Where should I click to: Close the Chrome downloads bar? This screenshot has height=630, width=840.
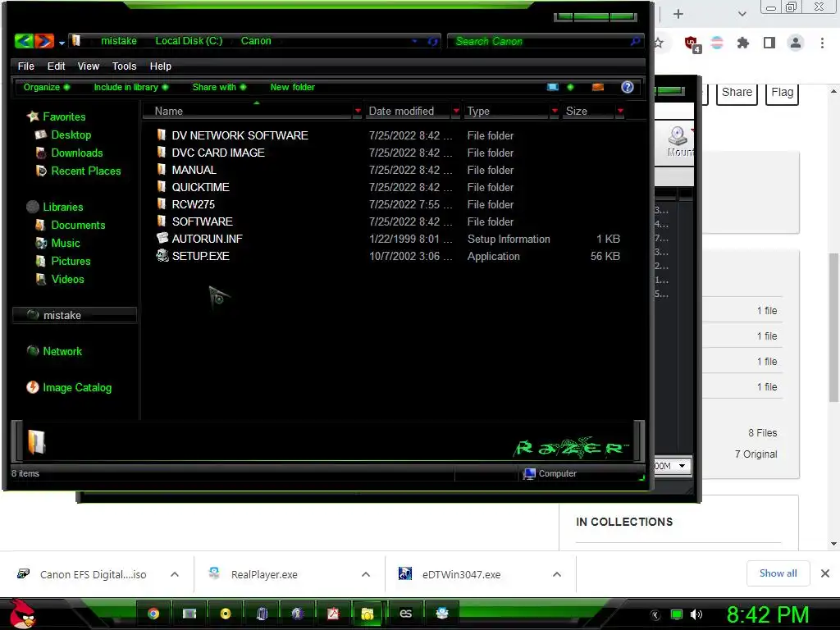825,573
